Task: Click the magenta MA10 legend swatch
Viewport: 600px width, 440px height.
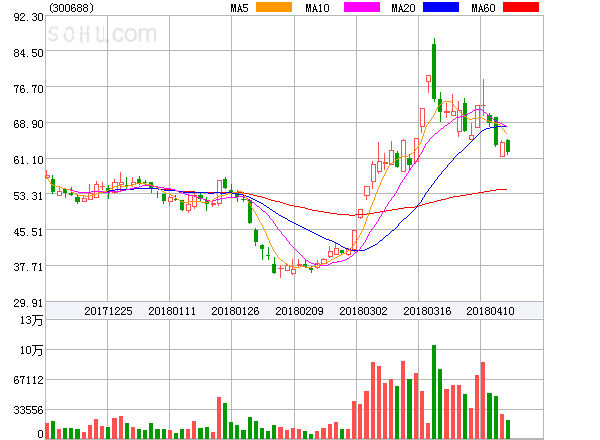Action: click(x=362, y=7)
